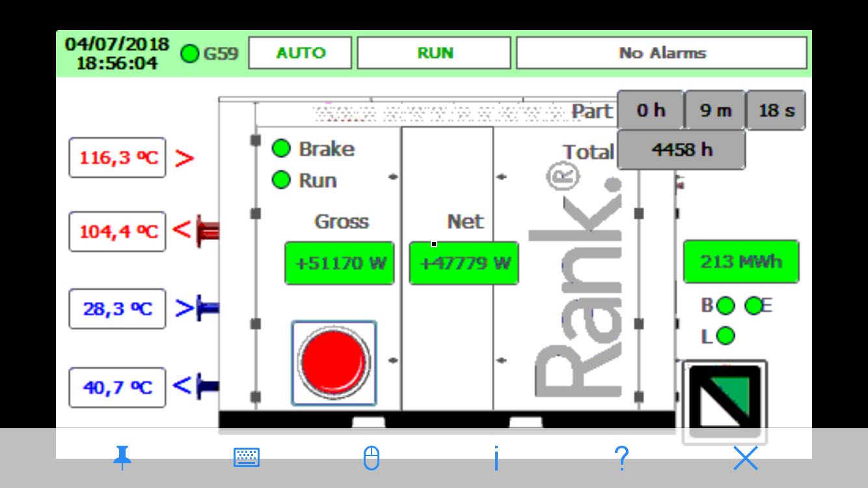Click the arrow beside 104,4 °C reading
Viewport: 868px width, 488px height.
click(183, 229)
